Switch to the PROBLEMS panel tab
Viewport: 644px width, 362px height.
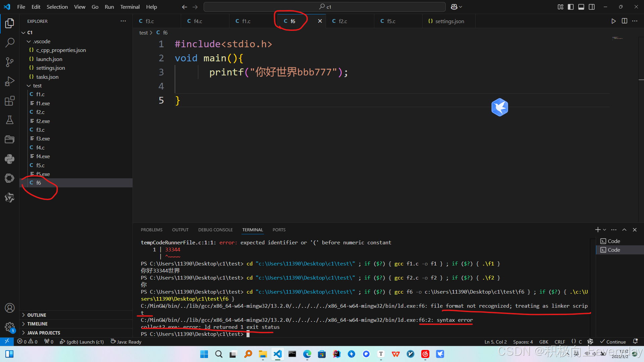pos(151,230)
